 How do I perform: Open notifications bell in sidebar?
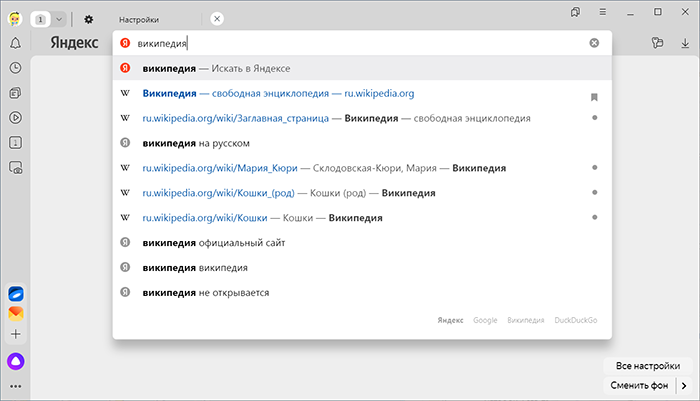pyautogui.click(x=16, y=43)
